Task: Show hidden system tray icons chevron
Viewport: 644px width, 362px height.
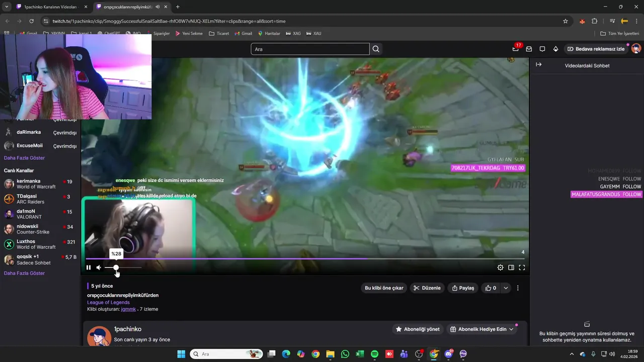Action: pos(572,354)
